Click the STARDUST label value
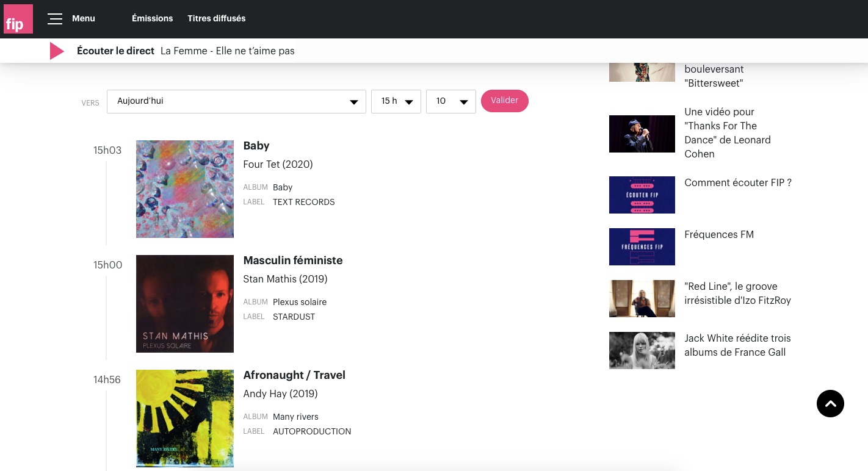This screenshot has height=471, width=868. pos(294,317)
